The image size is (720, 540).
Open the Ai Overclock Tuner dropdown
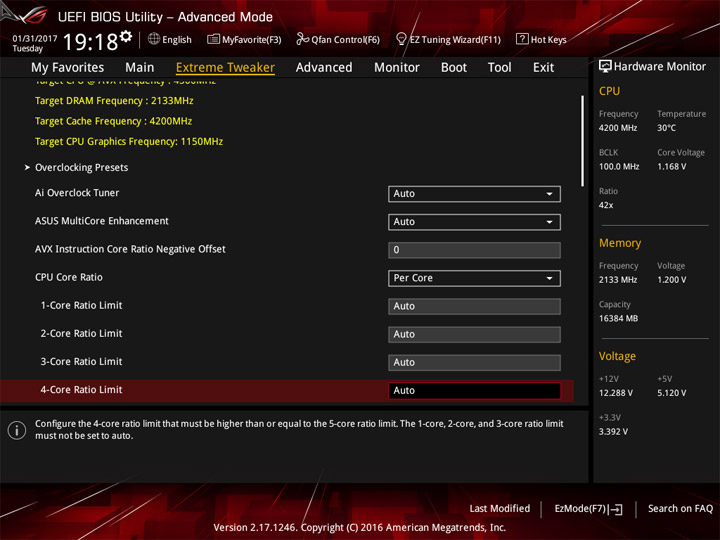pos(474,194)
